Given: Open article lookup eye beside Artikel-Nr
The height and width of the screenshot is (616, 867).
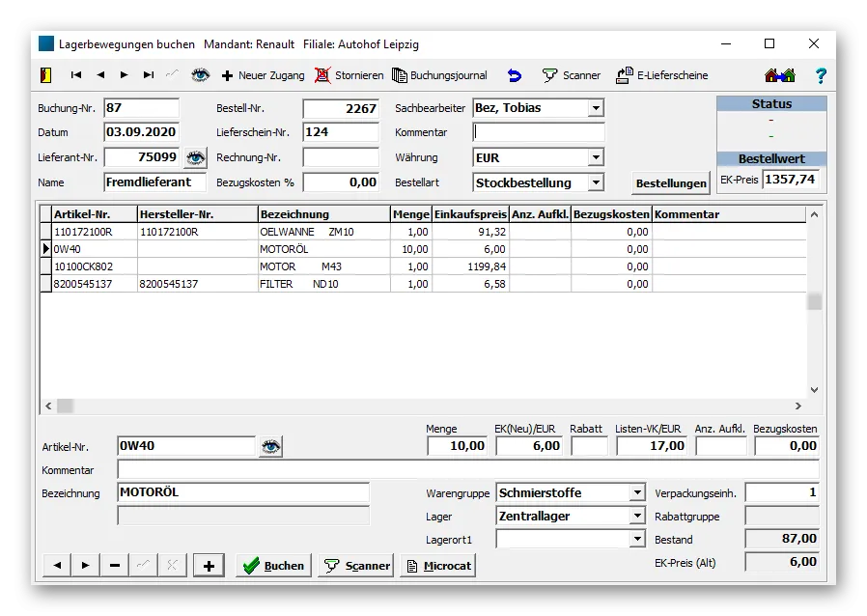Looking at the screenshot, I should tap(271, 446).
